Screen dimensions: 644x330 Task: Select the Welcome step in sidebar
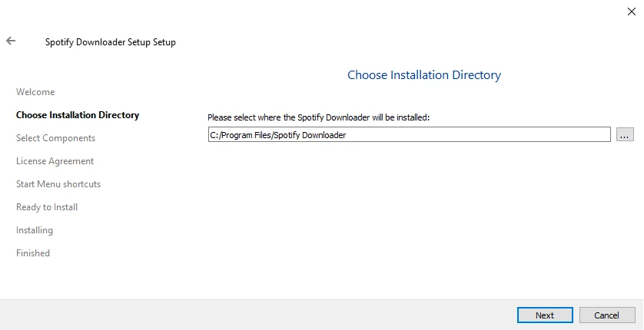pyautogui.click(x=35, y=92)
